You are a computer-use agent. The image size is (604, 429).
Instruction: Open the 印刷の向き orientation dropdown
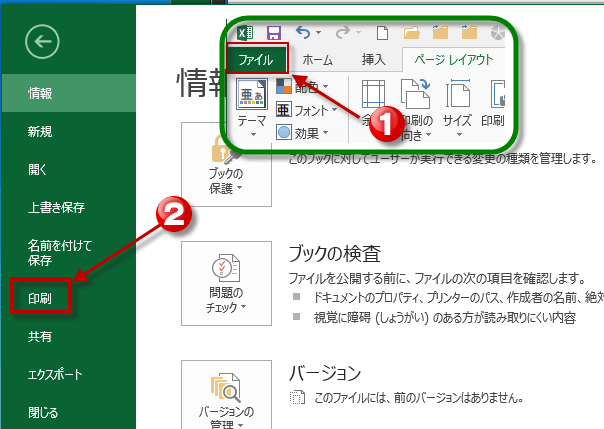(x=415, y=110)
